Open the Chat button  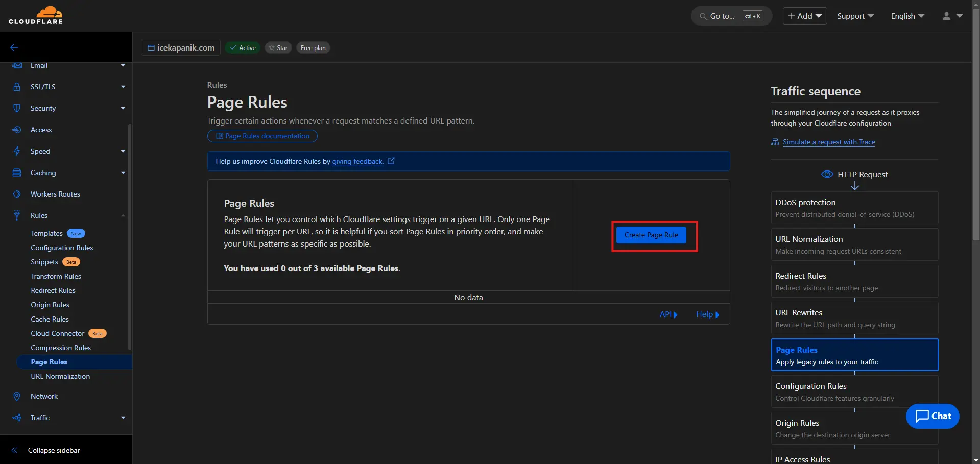click(x=933, y=416)
